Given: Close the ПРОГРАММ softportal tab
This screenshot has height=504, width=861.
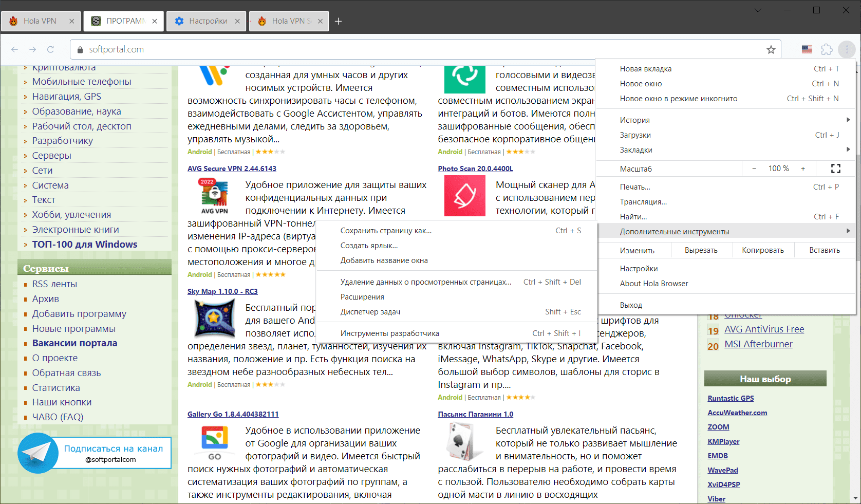Looking at the screenshot, I should coord(155,21).
